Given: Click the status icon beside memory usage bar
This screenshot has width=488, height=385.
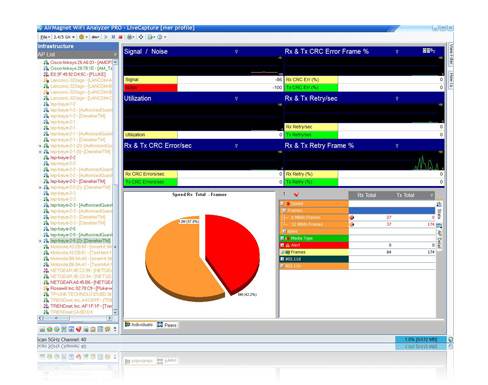Looking at the screenshot, I should (450, 339).
